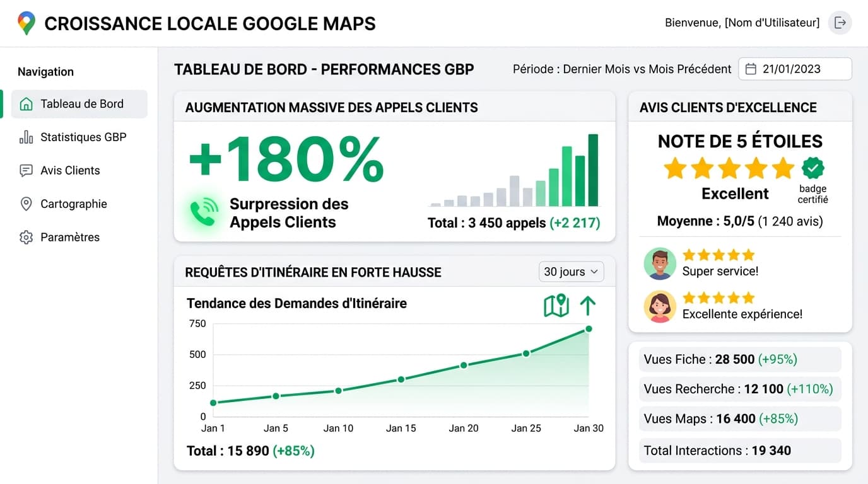Click the 750 y-axis label
Image resolution: width=868 pixels, height=484 pixels.
pyautogui.click(x=197, y=324)
